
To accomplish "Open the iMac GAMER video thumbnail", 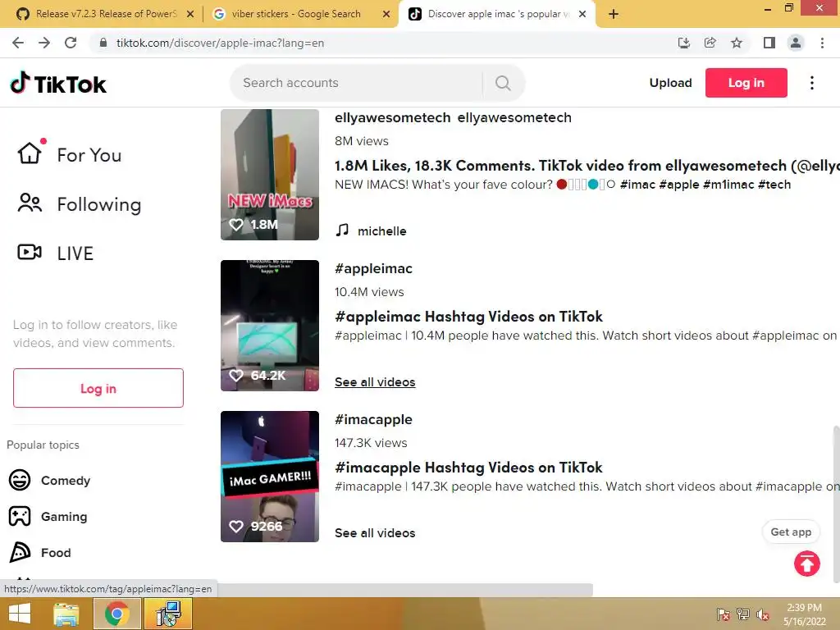I will (269, 477).
